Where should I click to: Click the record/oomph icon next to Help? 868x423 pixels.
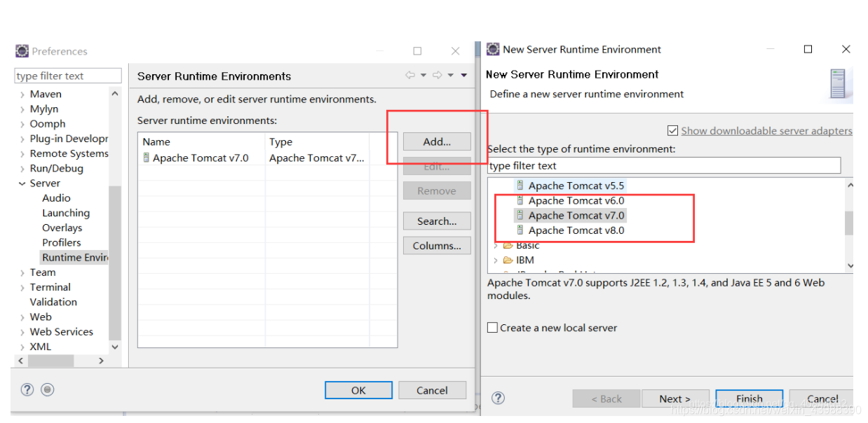tap(47, 389)
